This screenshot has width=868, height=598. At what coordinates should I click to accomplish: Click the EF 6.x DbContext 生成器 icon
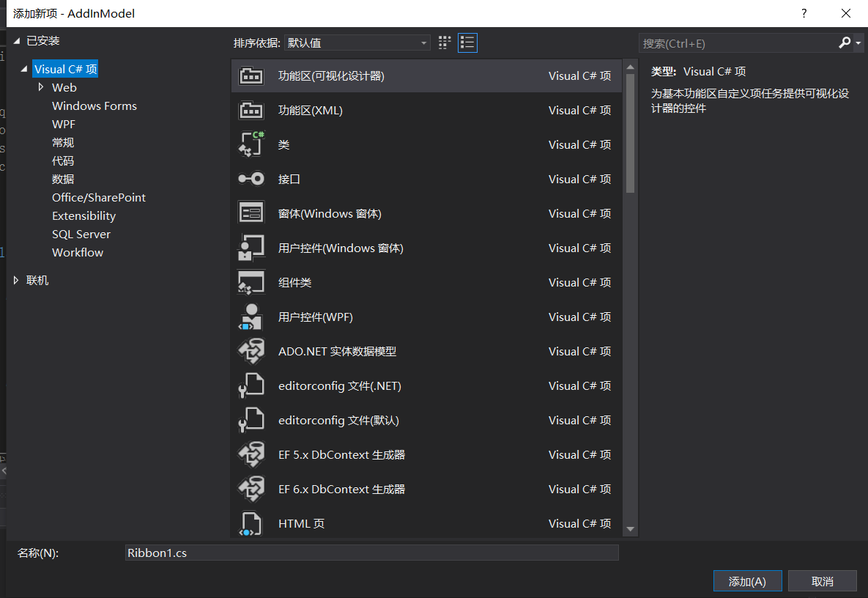pos(251,489)
